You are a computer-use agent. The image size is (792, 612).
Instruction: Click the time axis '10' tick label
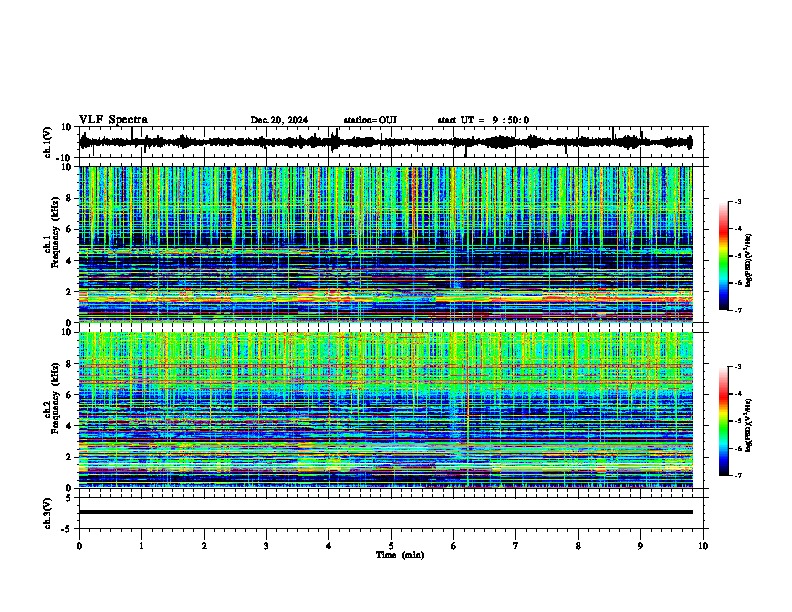[703, 546]
